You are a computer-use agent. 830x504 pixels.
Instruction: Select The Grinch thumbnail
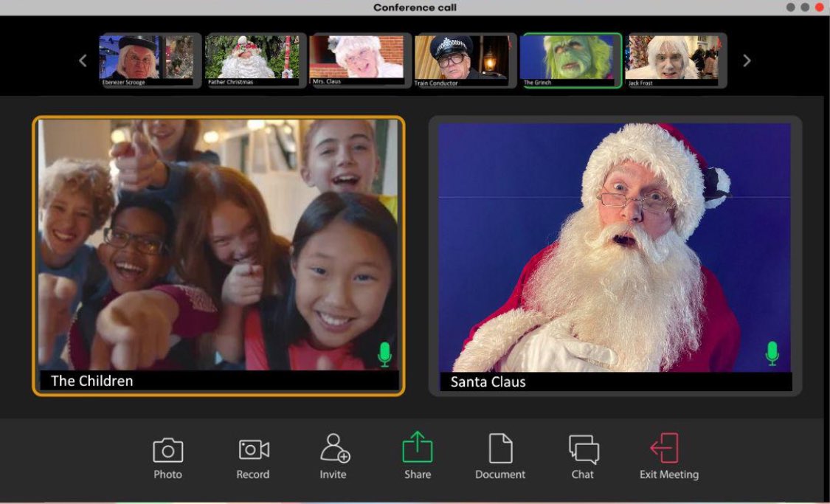pos(570,61)
